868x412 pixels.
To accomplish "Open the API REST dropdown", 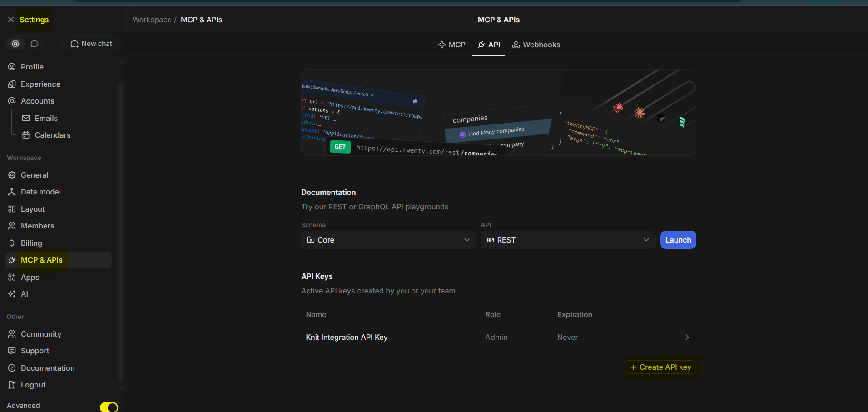I will pos(568,240).
